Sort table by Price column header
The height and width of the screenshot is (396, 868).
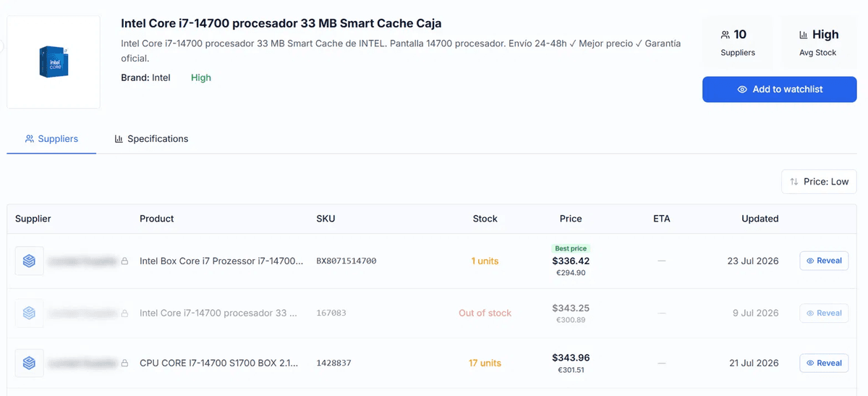coord(571,219)
